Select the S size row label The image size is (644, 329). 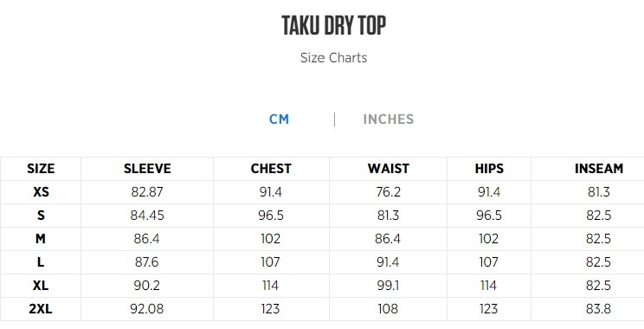41,216
